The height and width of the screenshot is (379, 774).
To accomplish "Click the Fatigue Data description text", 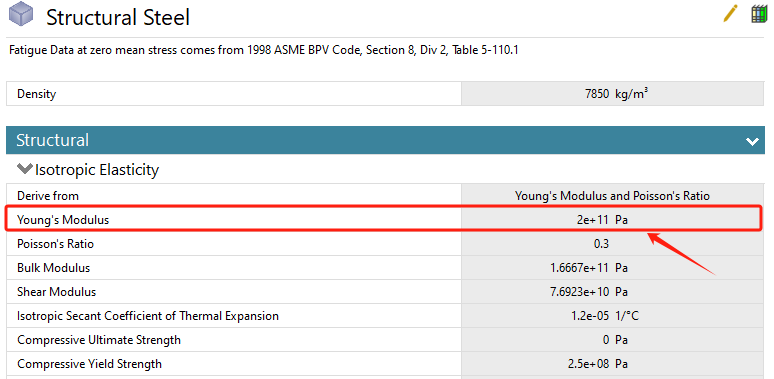I will [264, 50].
